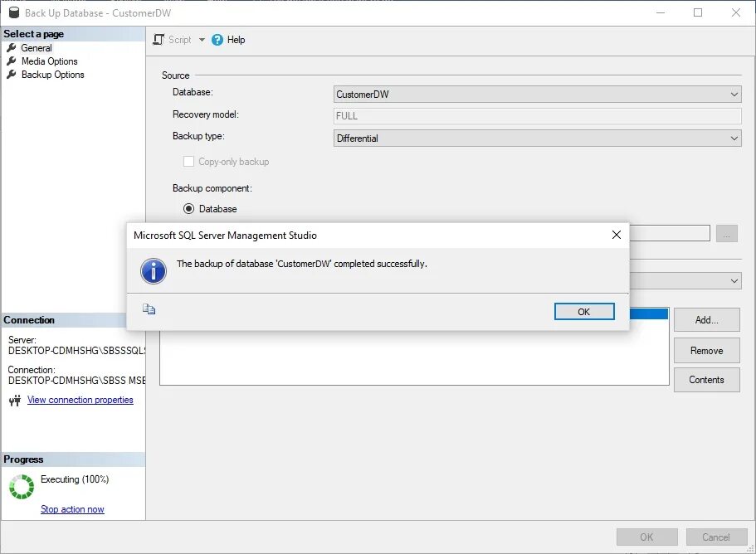Minimize the Back Up Database window
The width and height of the screenshot is (756, 554).
pyautogui.click(x=661, y=12)
